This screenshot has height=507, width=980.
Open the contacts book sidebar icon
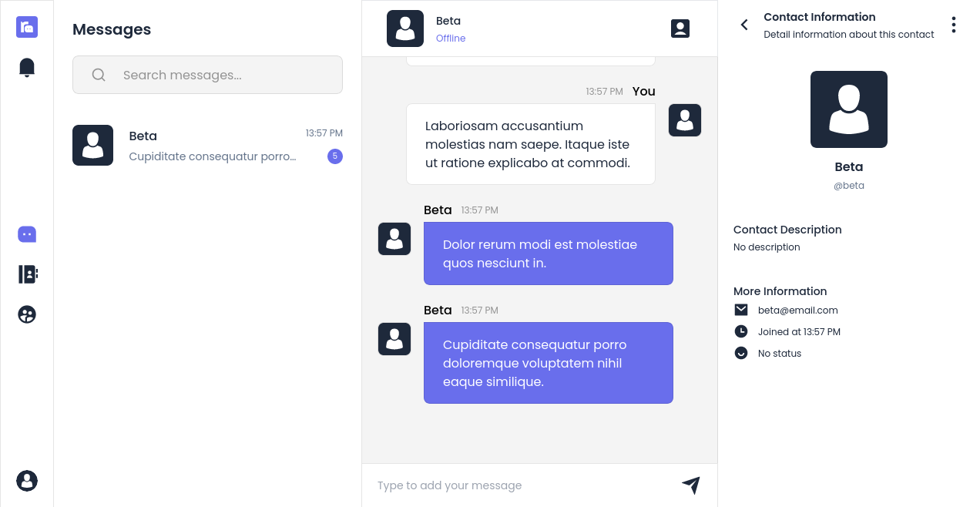point(27,274)
